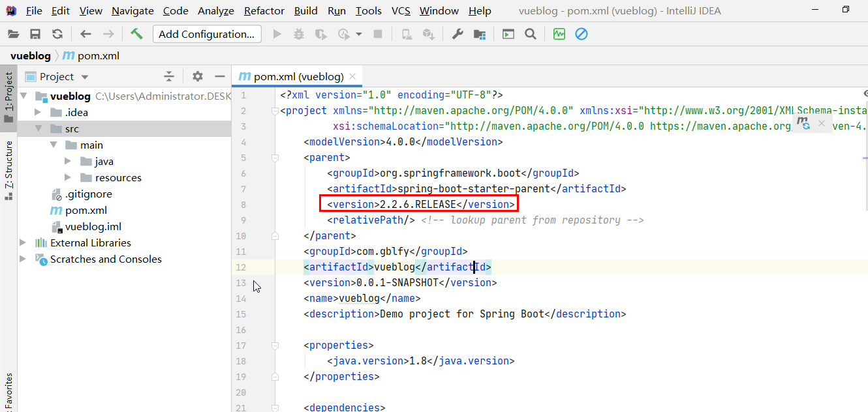Click the Save All toolbar icon
The image size is (868, 412).
35,34
